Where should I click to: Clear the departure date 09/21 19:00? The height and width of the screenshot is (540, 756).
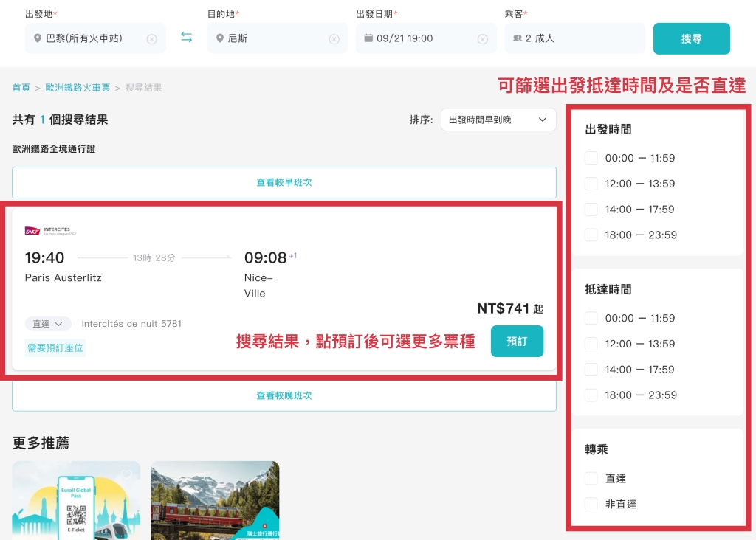click(x=483, y=39)
